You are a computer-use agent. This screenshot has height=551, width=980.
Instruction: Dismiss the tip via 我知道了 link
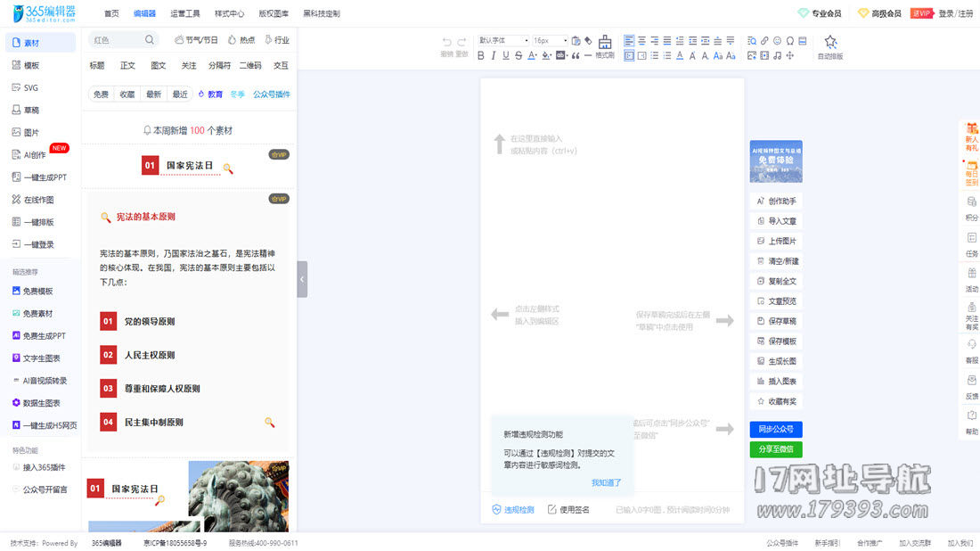click(x=606, y=482)
